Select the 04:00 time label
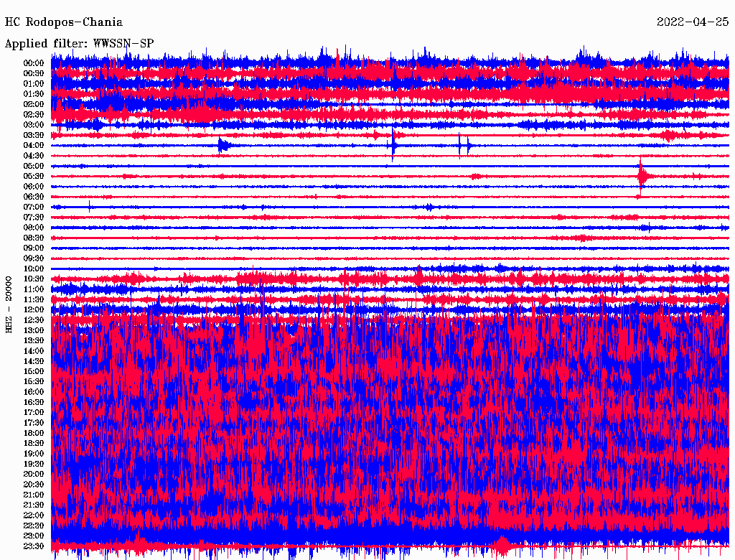The height and width of the screenshot is (560, 735). 34,145
